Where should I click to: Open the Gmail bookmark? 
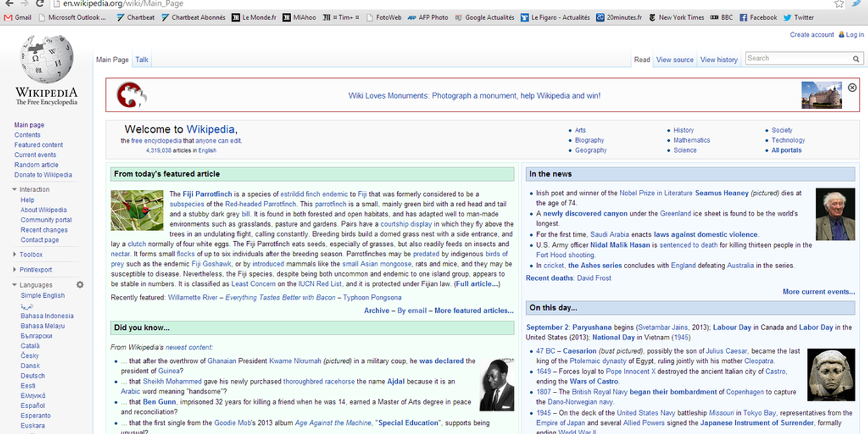tap(17, 17)
